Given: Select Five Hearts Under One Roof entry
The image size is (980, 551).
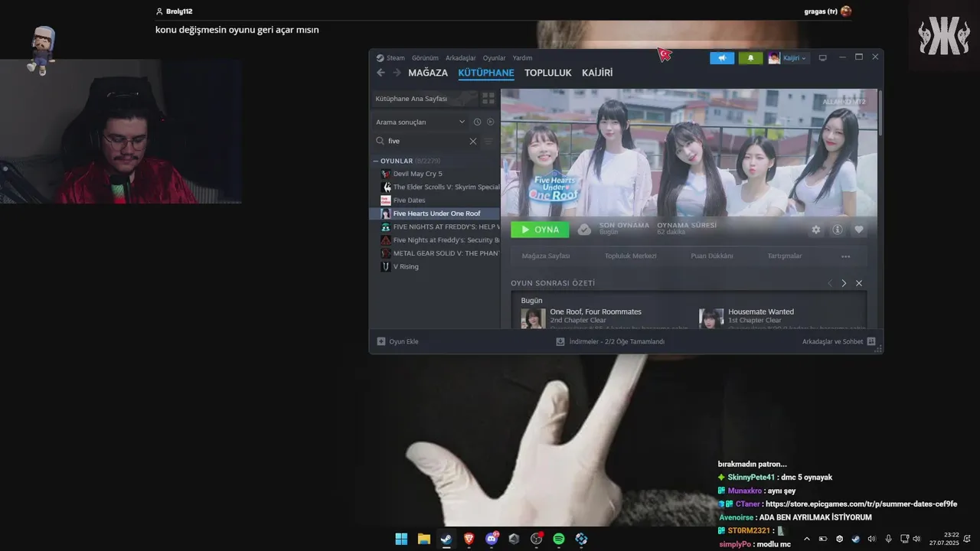Looking at the screenshot, I should pos(436,214).
